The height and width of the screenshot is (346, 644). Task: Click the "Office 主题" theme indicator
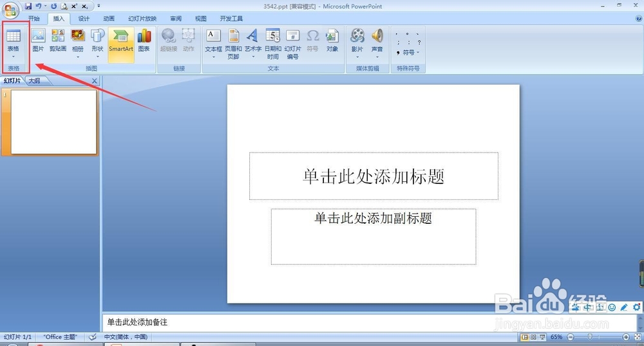tap(61, 337)
